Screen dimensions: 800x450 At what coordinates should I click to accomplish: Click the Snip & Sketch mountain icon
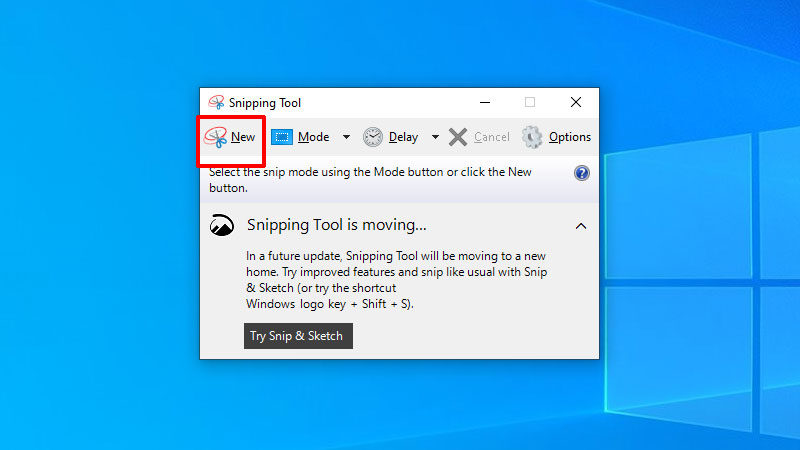pyautogui.click(x=222, y=225)
